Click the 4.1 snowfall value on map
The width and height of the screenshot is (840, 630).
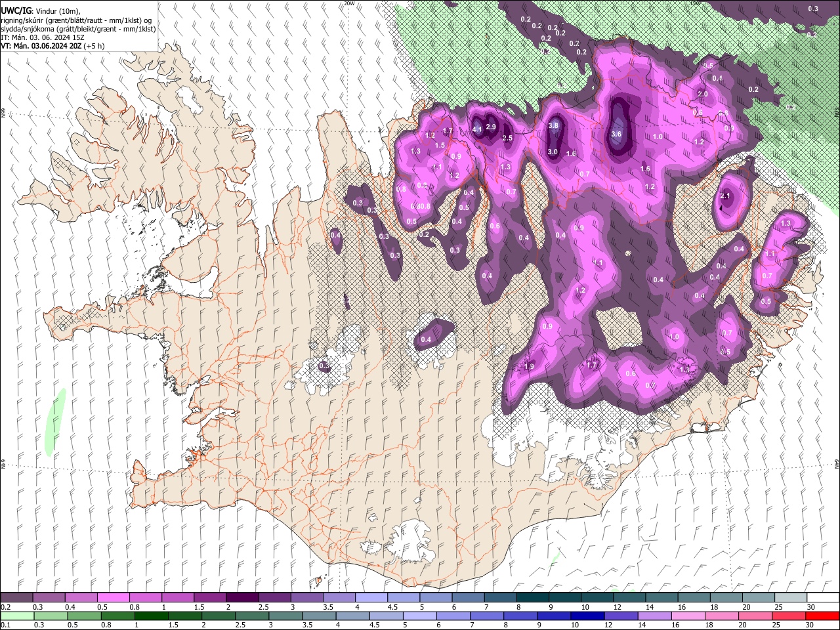click(x=477, y=129)
